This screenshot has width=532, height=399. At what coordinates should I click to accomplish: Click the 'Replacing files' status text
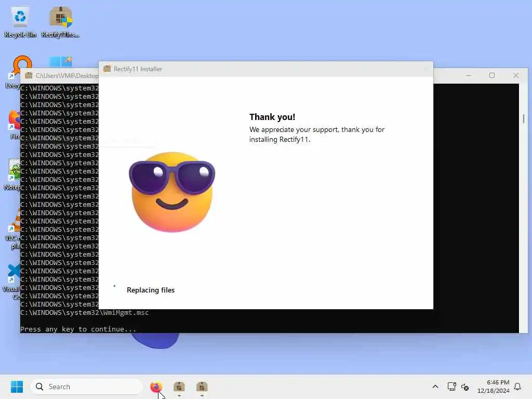(x=151, y=290)
